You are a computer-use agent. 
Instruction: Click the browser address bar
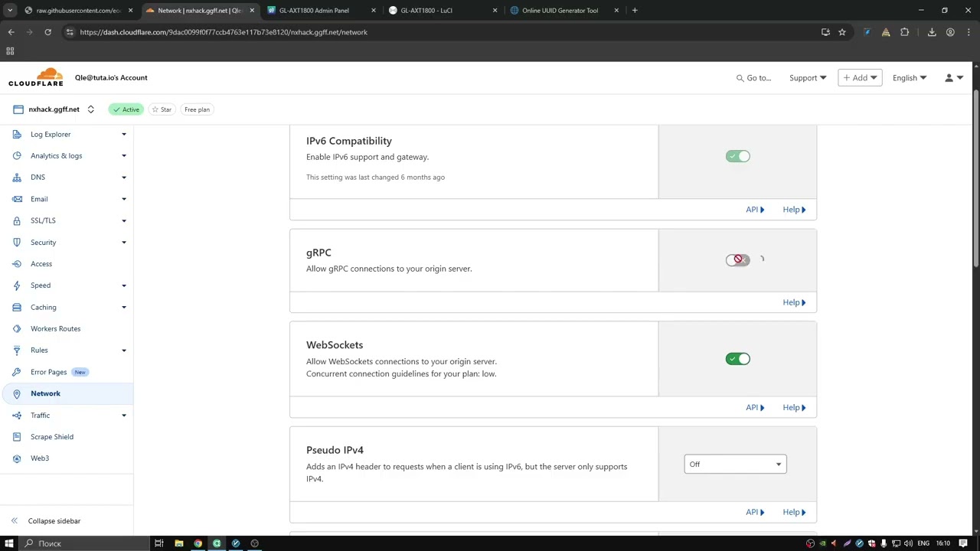(x=444, y=32)
